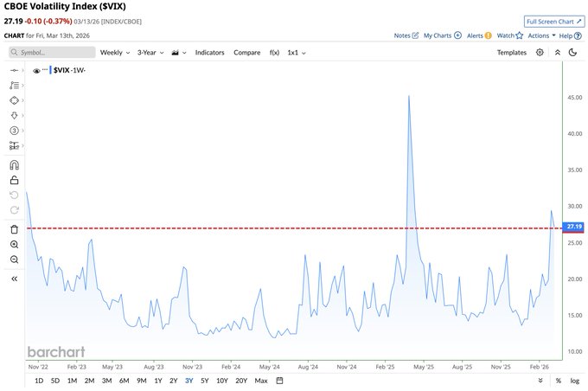Select the 5D time range

[55, 381]
